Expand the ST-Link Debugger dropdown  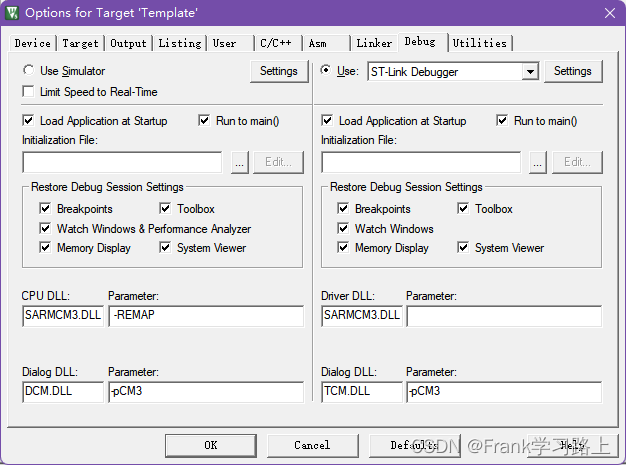530,71
